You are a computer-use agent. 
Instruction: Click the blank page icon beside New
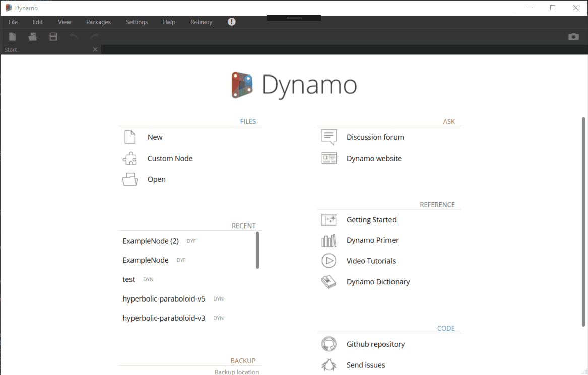(x=130, y=137)
